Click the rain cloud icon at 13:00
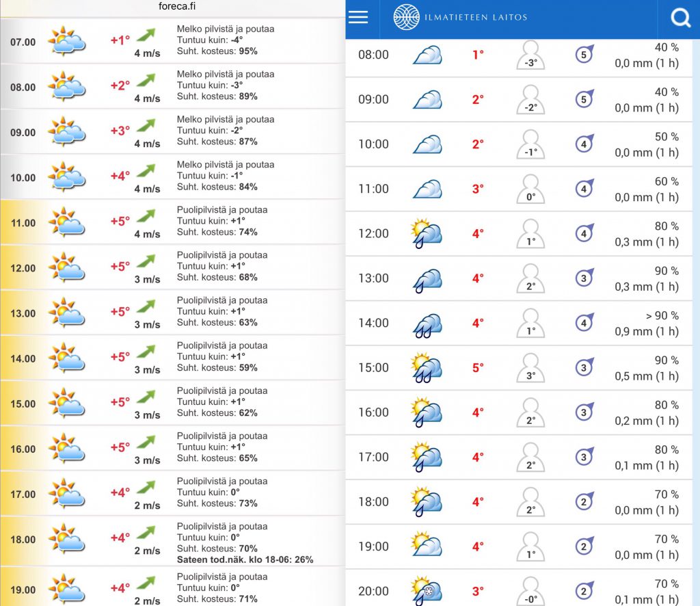The width and height of the screenshot is (700, 606). tap(428, 280)
